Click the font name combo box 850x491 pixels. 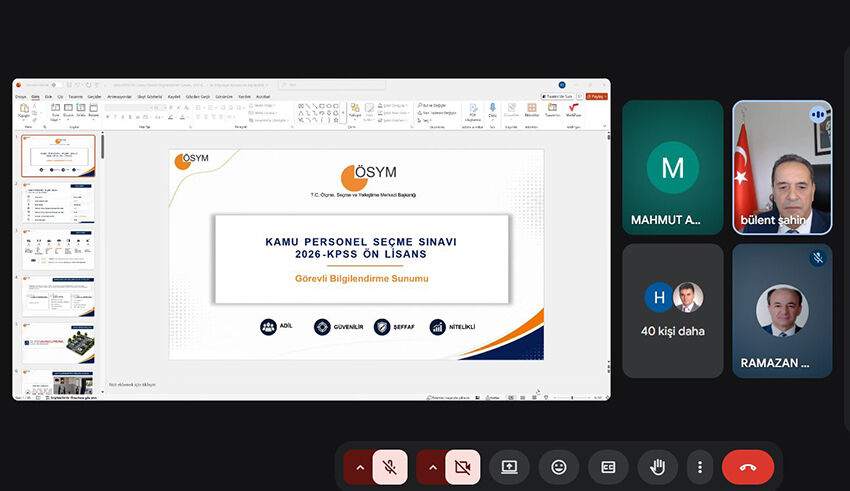click(128, 108)
